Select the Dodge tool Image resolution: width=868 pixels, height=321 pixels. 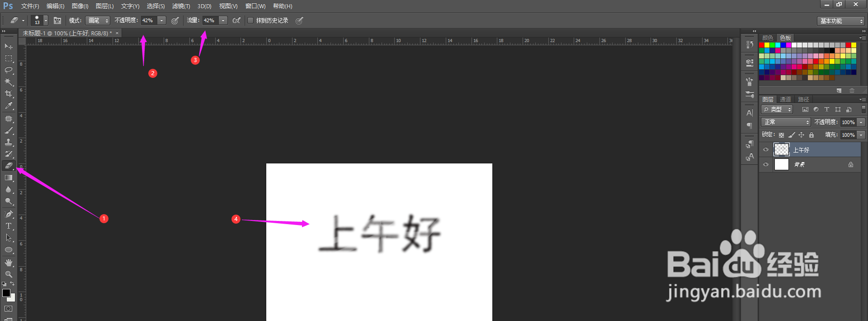point(9,201)
